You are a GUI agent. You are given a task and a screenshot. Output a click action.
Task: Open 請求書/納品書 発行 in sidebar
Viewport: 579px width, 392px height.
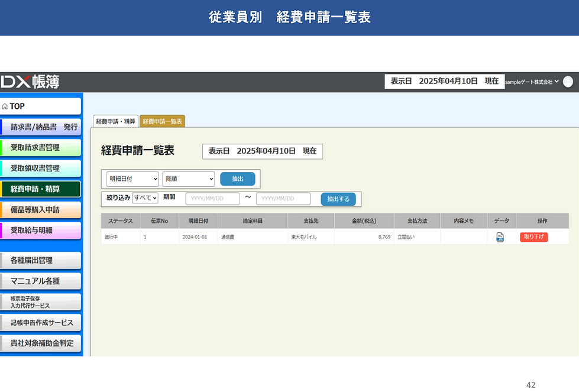pyautogui.click(x=41, y=127)
